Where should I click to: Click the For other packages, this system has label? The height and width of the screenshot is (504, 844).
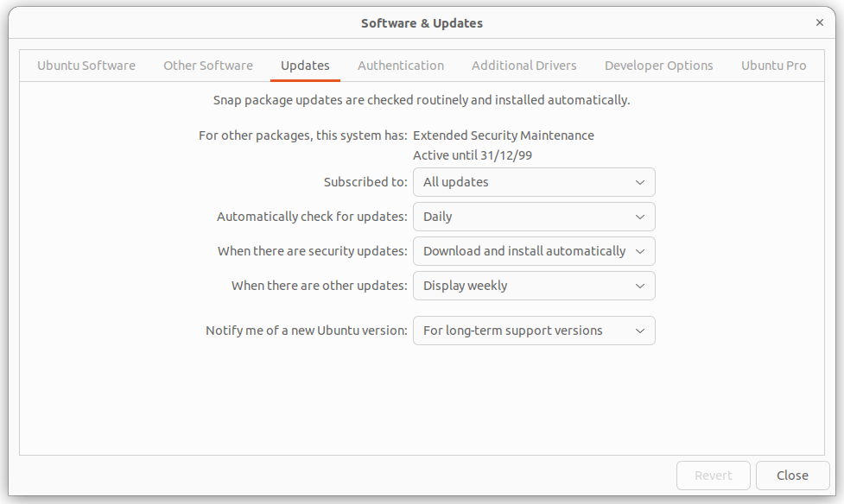point(302,135)
